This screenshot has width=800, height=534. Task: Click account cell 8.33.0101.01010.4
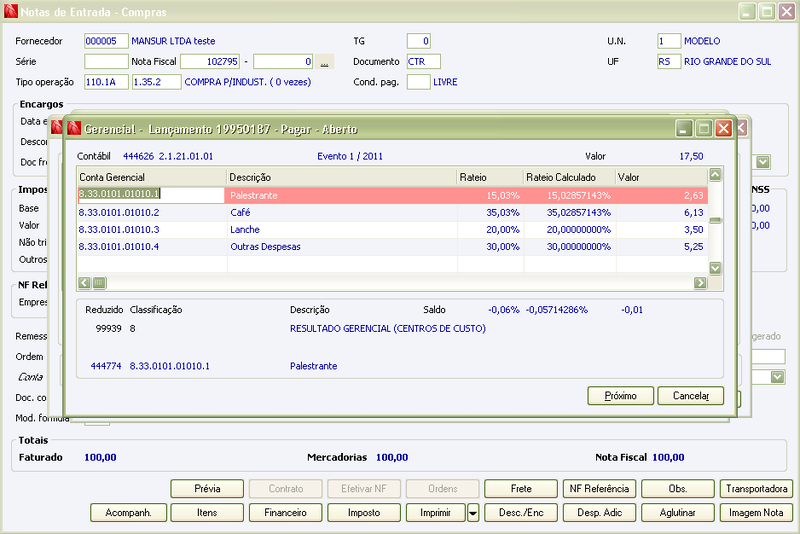[x=152, y=246]
